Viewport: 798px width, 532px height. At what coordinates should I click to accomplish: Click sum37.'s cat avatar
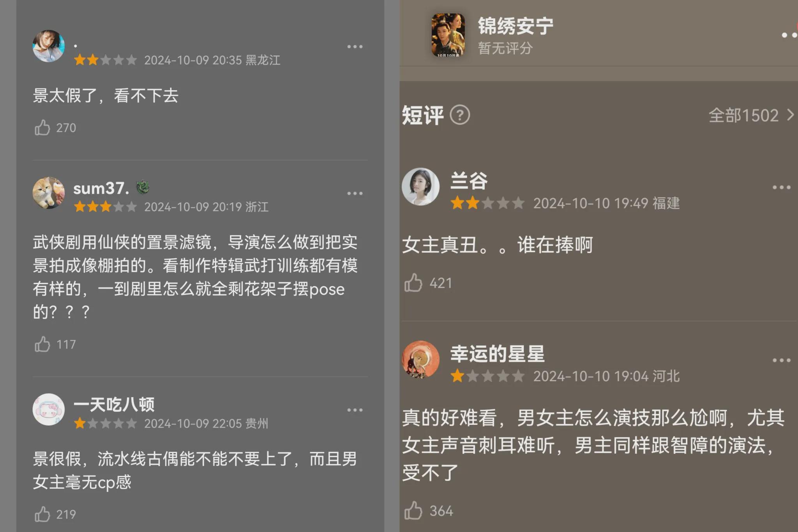click(x=48, y=193)
